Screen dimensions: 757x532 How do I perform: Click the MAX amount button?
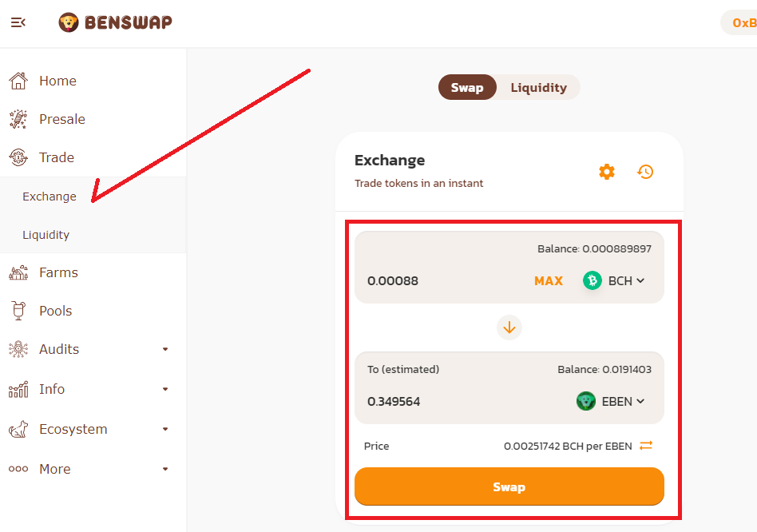click(x=549, y=281)
